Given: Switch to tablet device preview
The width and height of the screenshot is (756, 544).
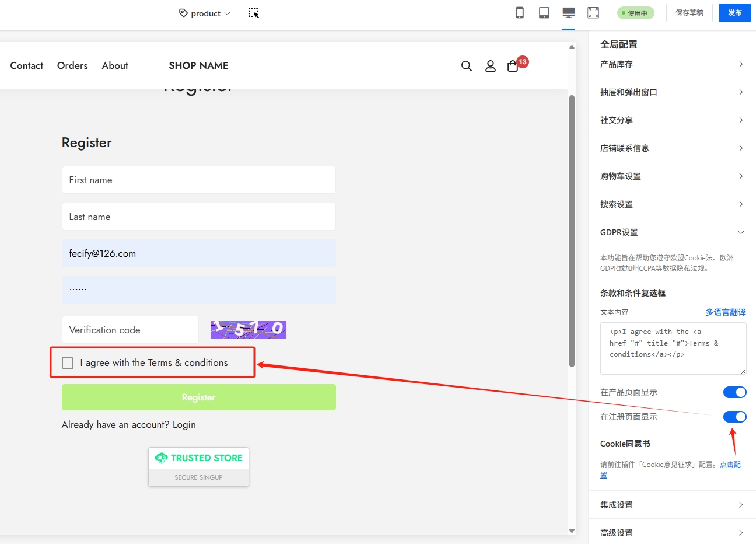Looking at the screenshot, I should tap(544, 13).
